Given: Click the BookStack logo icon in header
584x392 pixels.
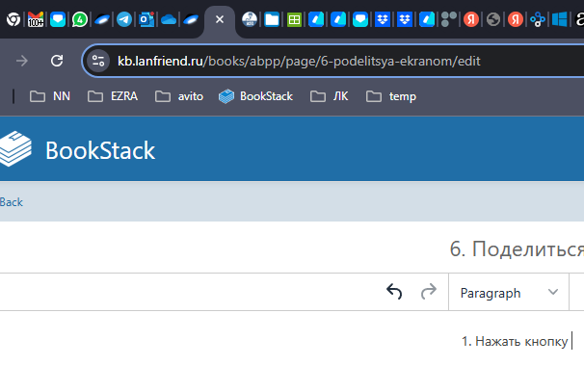Looking at the screenshot, I should coord(15,150).
